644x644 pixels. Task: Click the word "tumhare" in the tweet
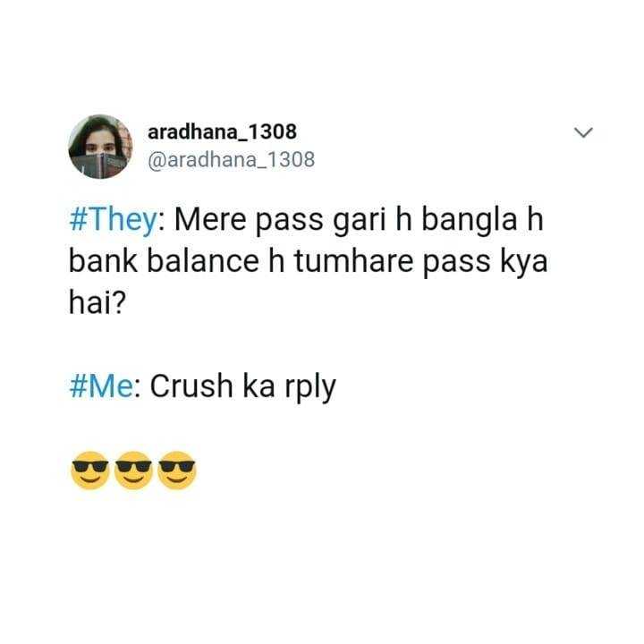(x=353, y=261)
